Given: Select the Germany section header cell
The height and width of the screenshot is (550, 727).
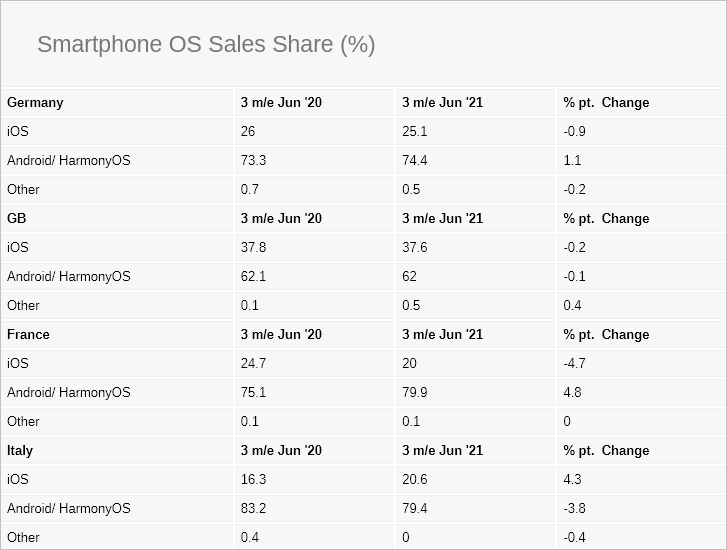Looking at the screenshot, I should coord(35,103).
